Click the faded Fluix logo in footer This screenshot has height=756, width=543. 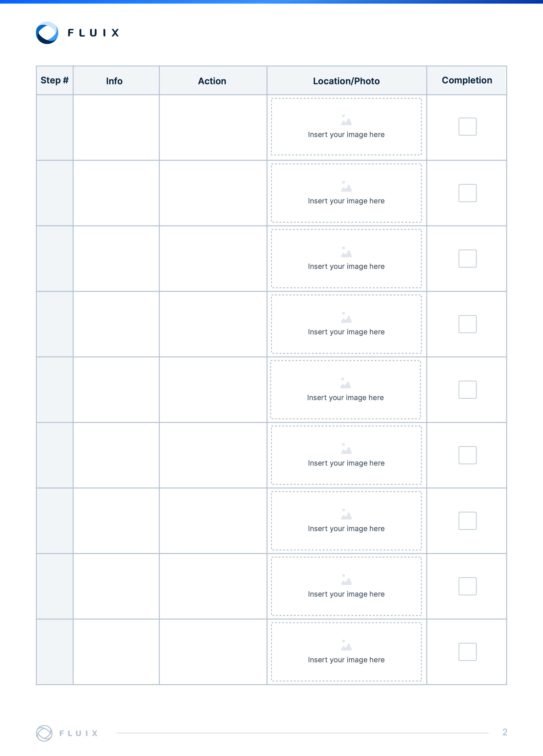[67, 733]
